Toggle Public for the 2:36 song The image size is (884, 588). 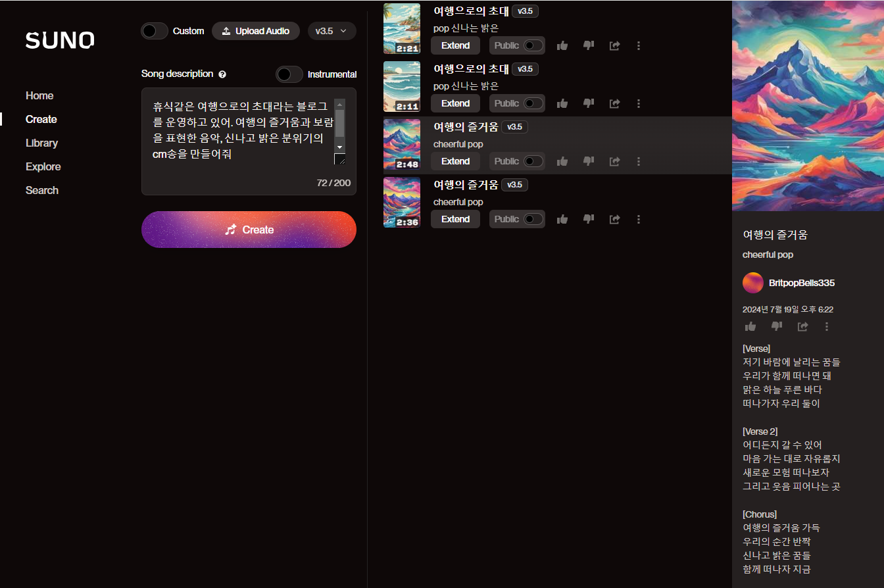click(533, 219)
